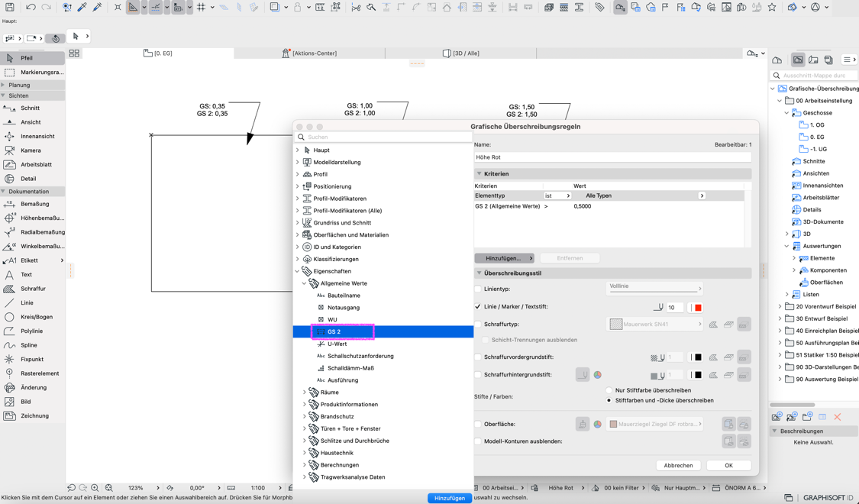
Task: Select the GS 2 property row
Action: pyautogui.click(x=383, y=331)
